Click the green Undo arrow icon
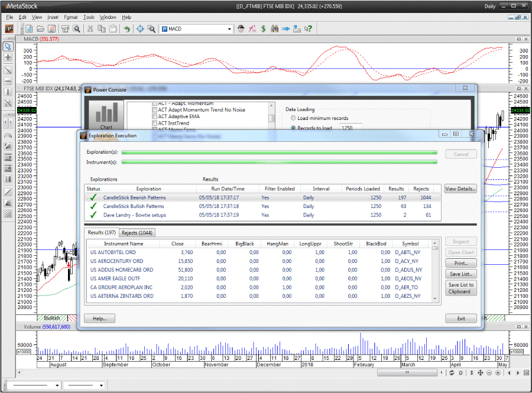This screenshot has width=532, height=393. click(x=126, y=29)
